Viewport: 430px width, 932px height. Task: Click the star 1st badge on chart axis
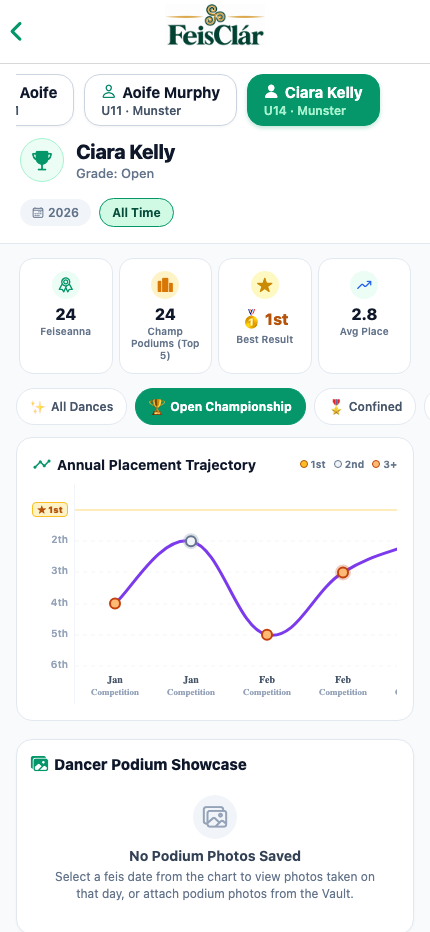[50, 509]
